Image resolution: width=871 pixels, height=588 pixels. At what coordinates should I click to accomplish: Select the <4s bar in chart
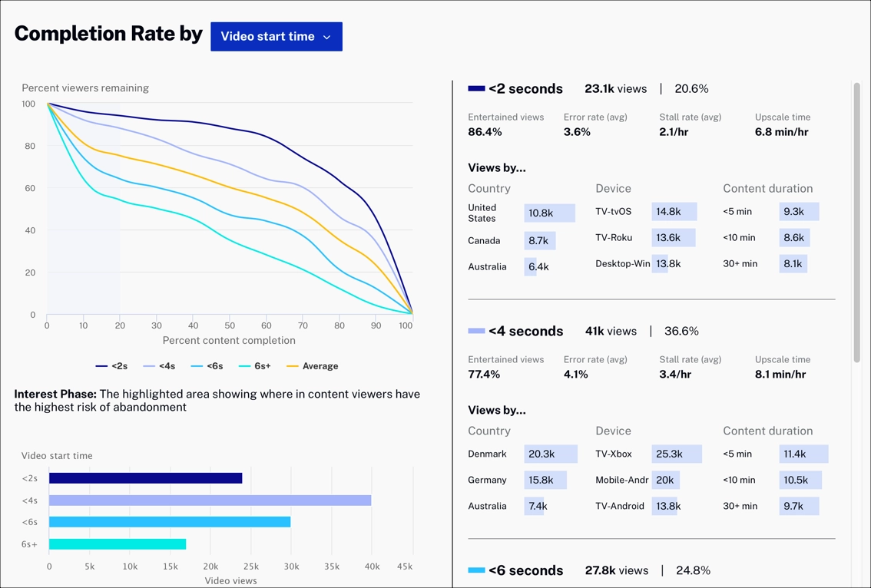[x=210, y=500]
